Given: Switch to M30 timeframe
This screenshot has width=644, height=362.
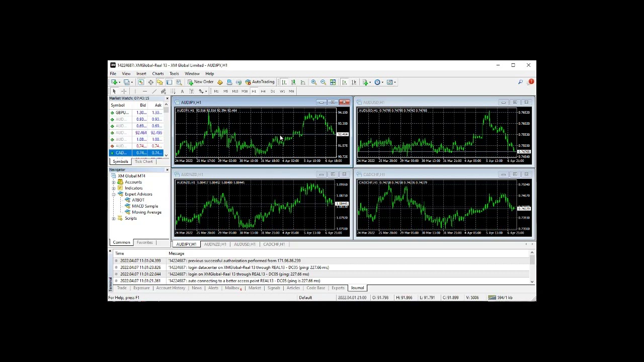Looking at the screenshot, I should click(x=245, y=91).
